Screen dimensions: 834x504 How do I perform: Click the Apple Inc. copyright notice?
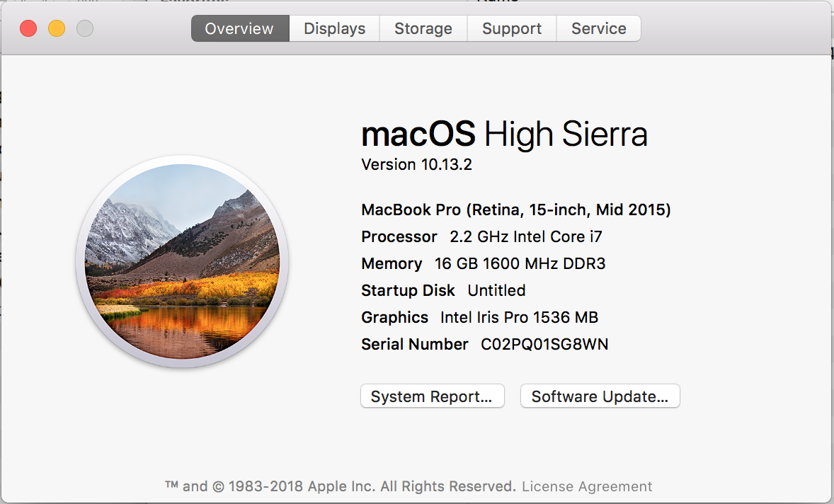(341, 486)
